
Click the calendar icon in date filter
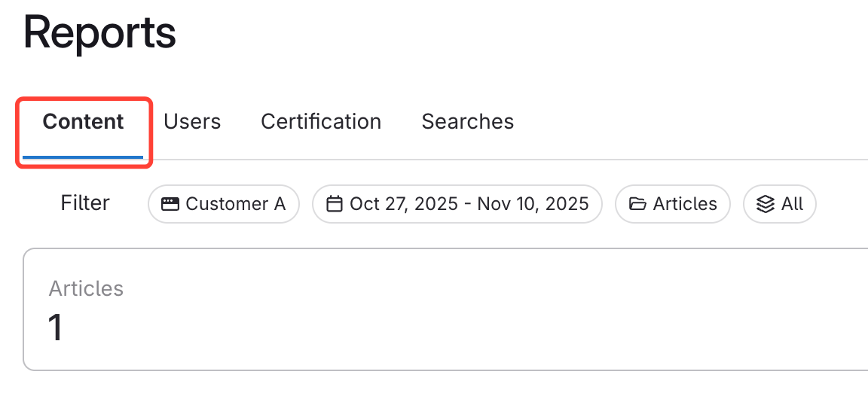[x=335, y=204]
